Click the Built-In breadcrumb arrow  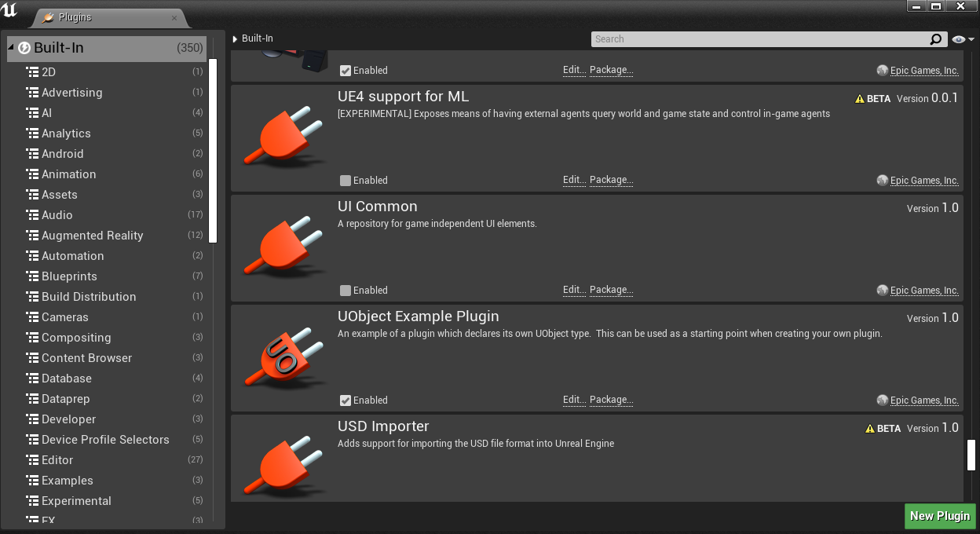(235, 39)
